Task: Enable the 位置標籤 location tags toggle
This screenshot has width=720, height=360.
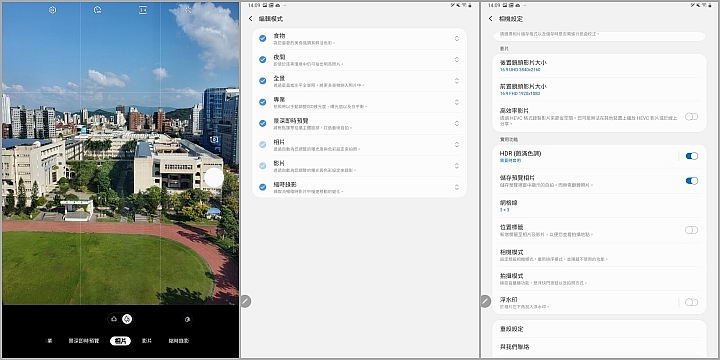Action: 691,230
